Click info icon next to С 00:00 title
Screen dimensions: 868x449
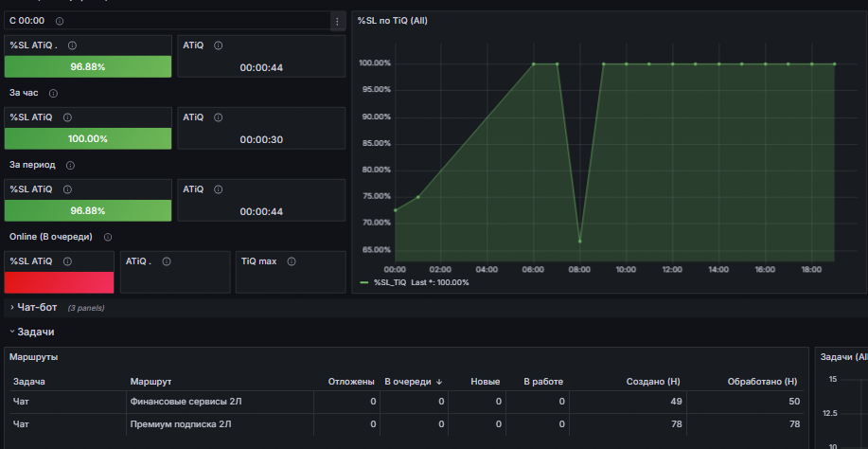coord(60,21)
